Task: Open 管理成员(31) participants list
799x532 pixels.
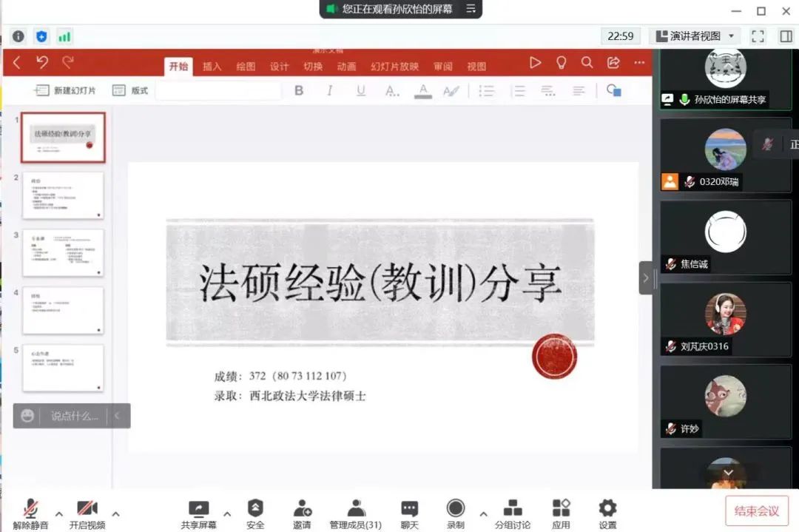Action: tap(356, 508)
